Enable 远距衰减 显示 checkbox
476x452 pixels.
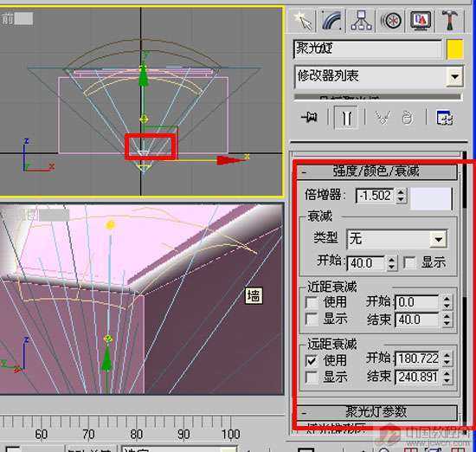pyautogui.click(x=312, y=377)
